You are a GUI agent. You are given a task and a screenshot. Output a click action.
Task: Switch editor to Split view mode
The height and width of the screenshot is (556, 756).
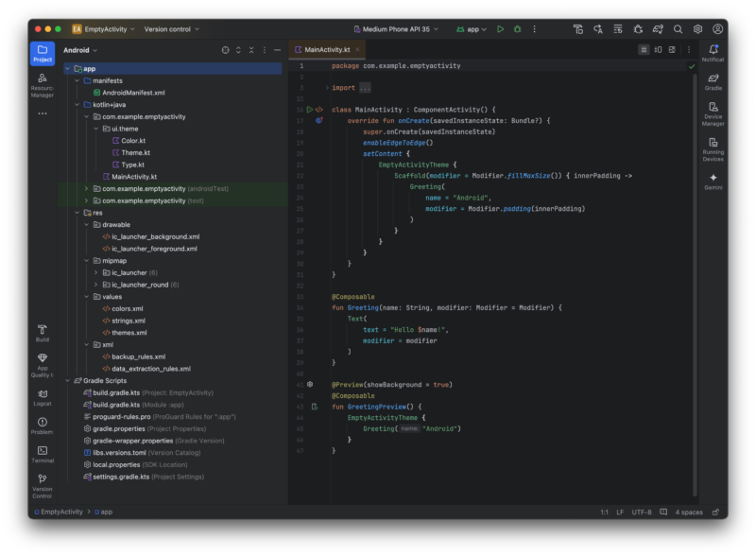[658, 49]
